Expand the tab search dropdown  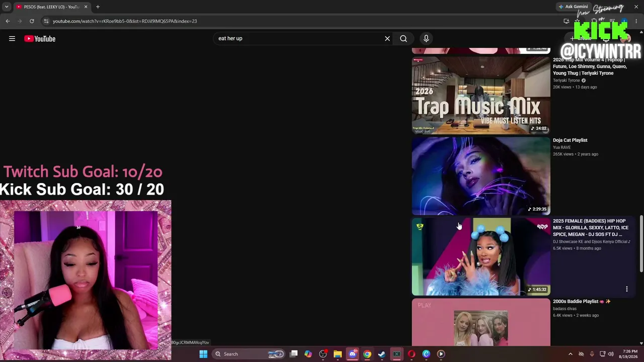click(x=7, y=7)
